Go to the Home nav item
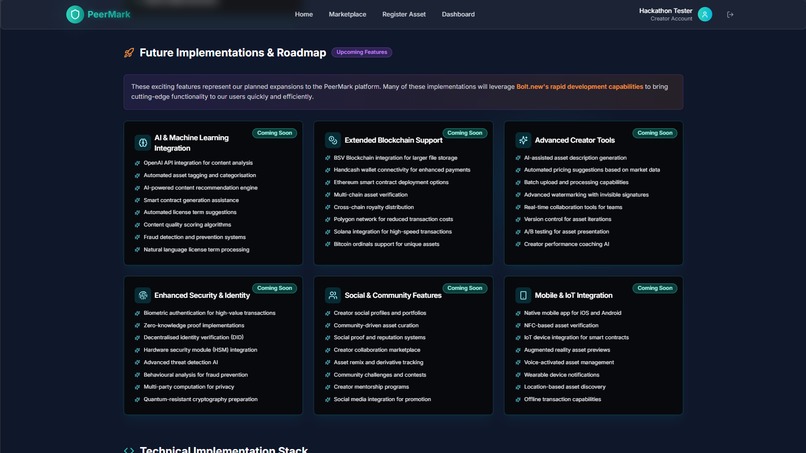 click(304, 14)
